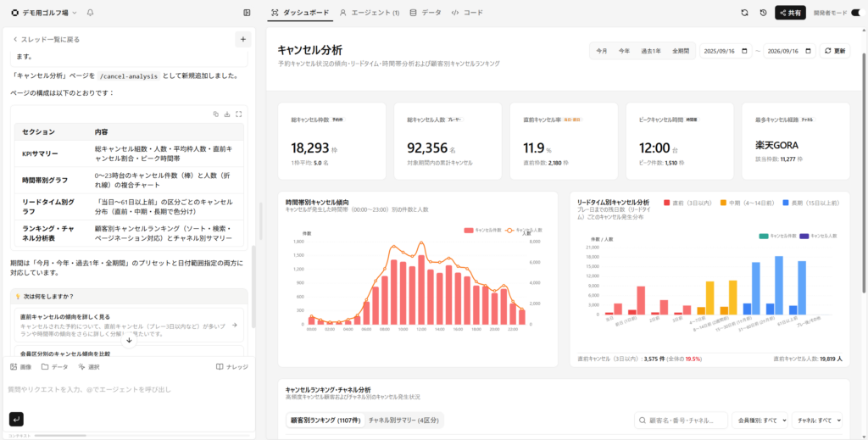Click the calendar icon in 2025/09/16 field

tap(745, 51)
